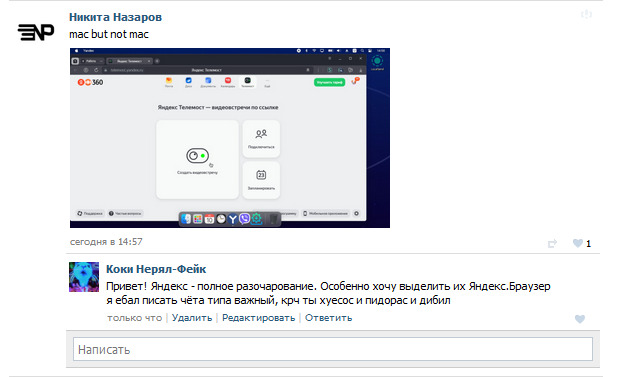Open the attached Yandex Telemost screenshot image

click(x=230, y=138)
